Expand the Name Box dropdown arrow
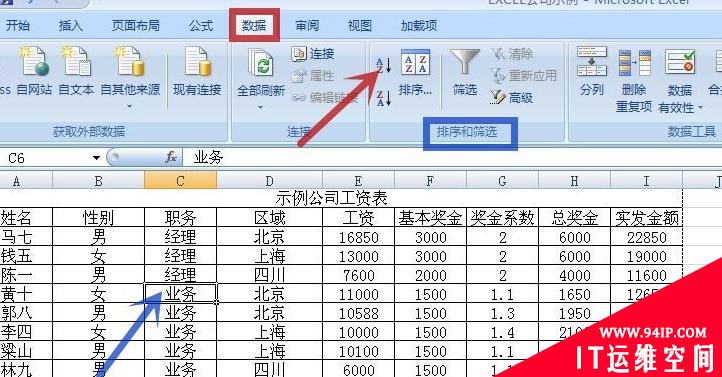The image size is (722, 377). coord(96,158)
